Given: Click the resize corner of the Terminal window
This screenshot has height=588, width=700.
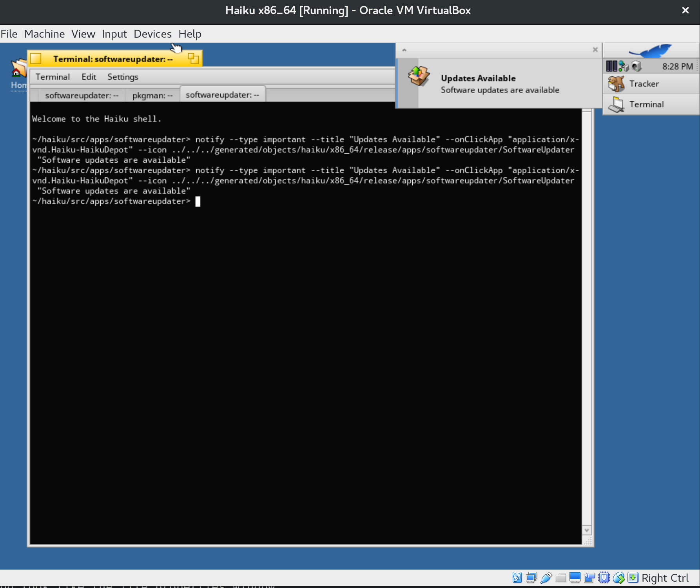Looking at the screenshot, I should [588, 541].
